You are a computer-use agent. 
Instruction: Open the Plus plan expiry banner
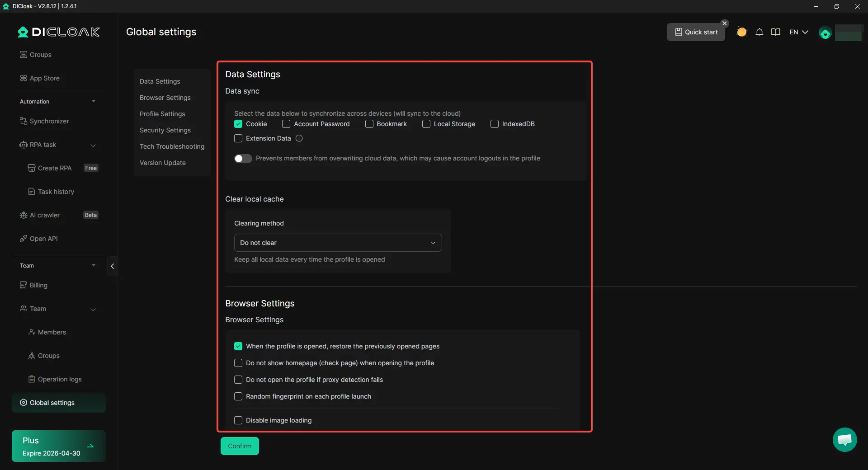pos(59,446)
